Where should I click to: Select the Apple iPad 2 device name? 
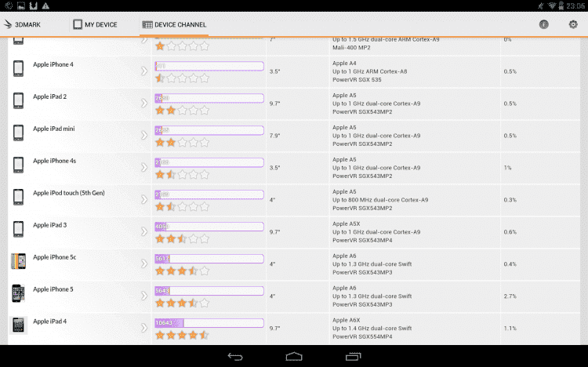[50, 96]
